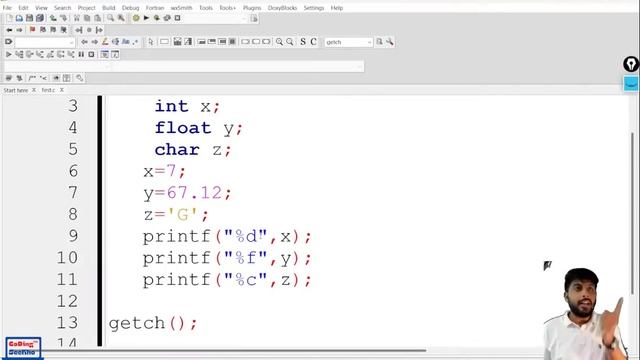Screen dimensions: 640x360
Task: Click on the code line "char z;"
Action: coord(193,150)
